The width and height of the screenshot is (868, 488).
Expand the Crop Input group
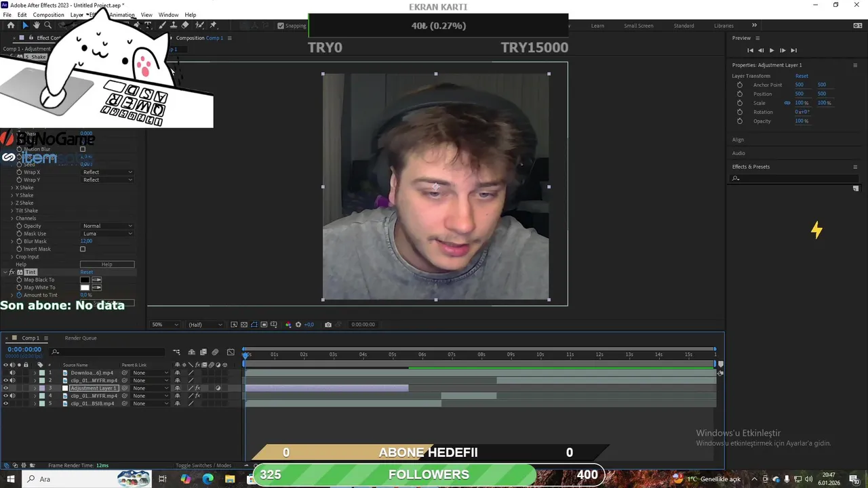[12, 257]
